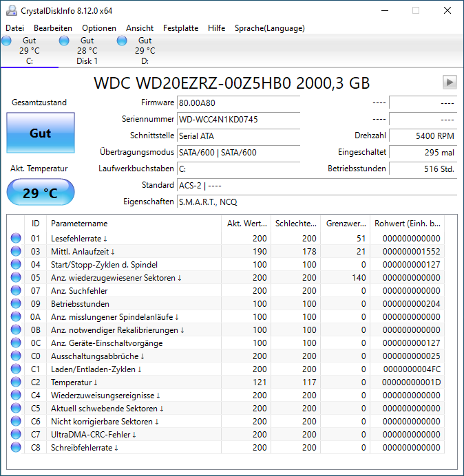The height and width of the screenshot is (476, 464).
Task: Click the Gut overall health status button
Action: pyautogui.click(x=41, y=133)
